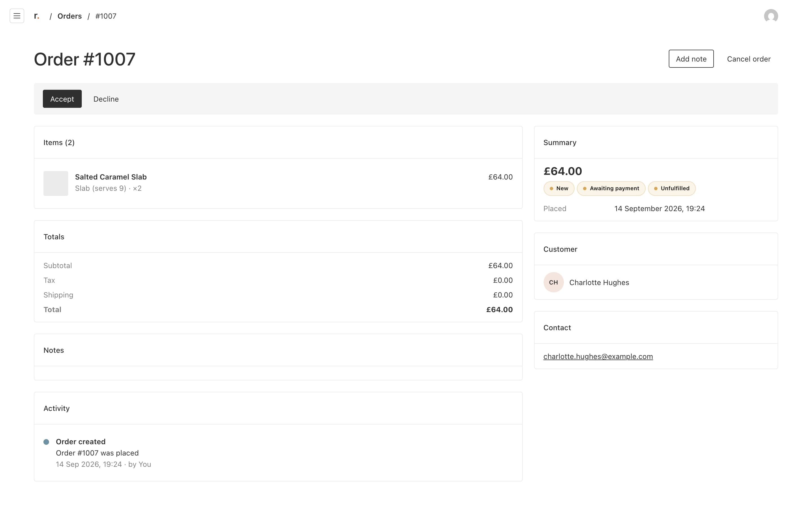Click the Shipping row label

point(58,295)
